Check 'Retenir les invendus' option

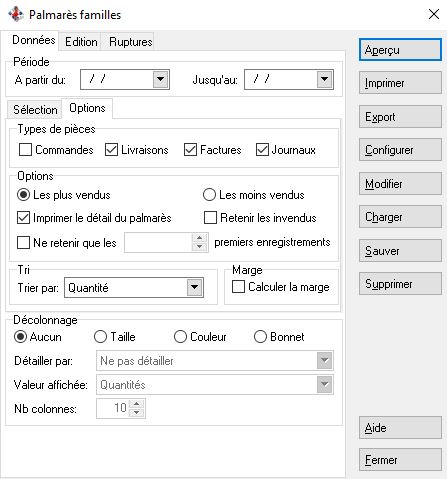(210, 218)
